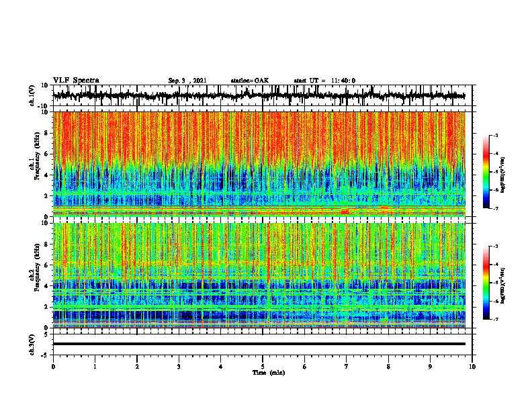This screenshot has width=532, height=411.
Task: Click the 'station=GAK' label
Action: click(250, 81)
